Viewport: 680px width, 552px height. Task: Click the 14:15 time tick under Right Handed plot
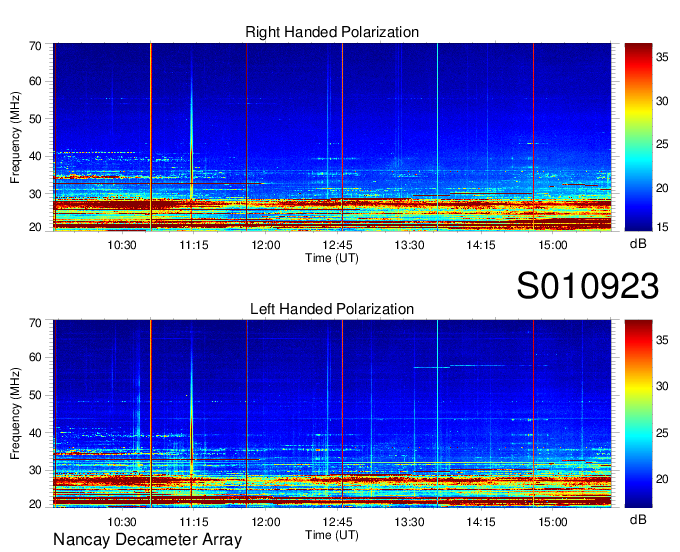tap(481, 245)
